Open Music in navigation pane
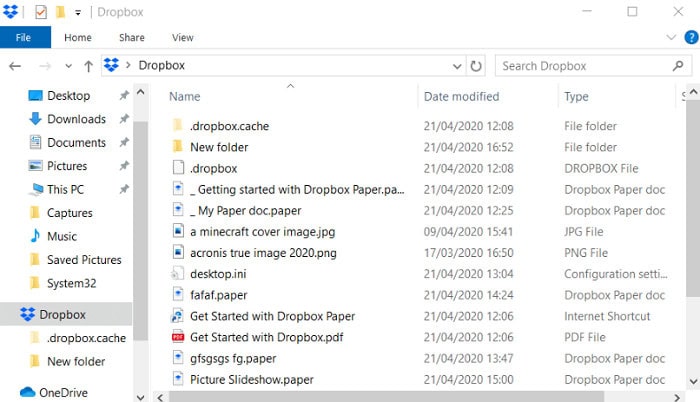This screenshot has height=402, width=700. click(x=62, y=236)
